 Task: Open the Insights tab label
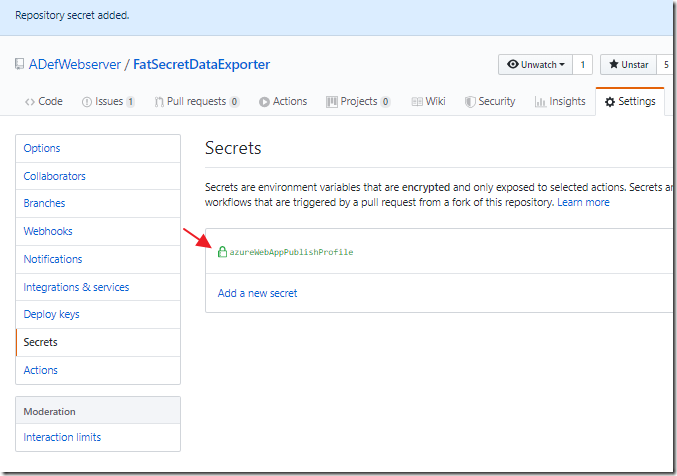click(567, 101)
